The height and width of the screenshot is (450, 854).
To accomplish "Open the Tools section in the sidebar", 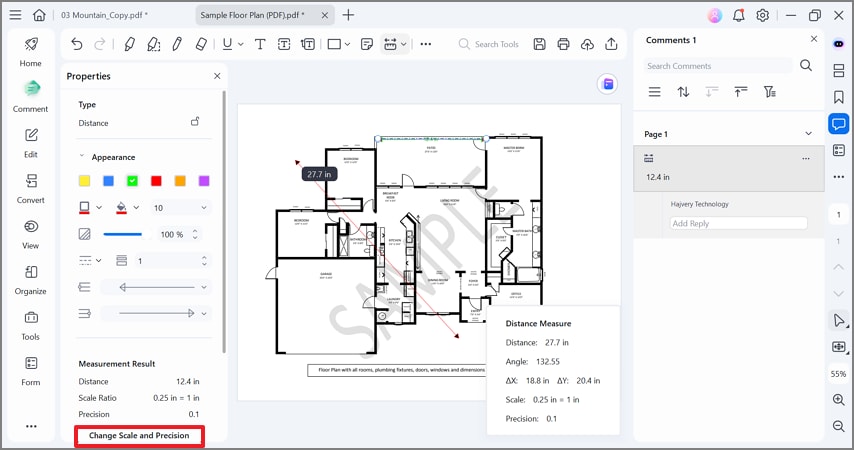I will pos(30,325).
